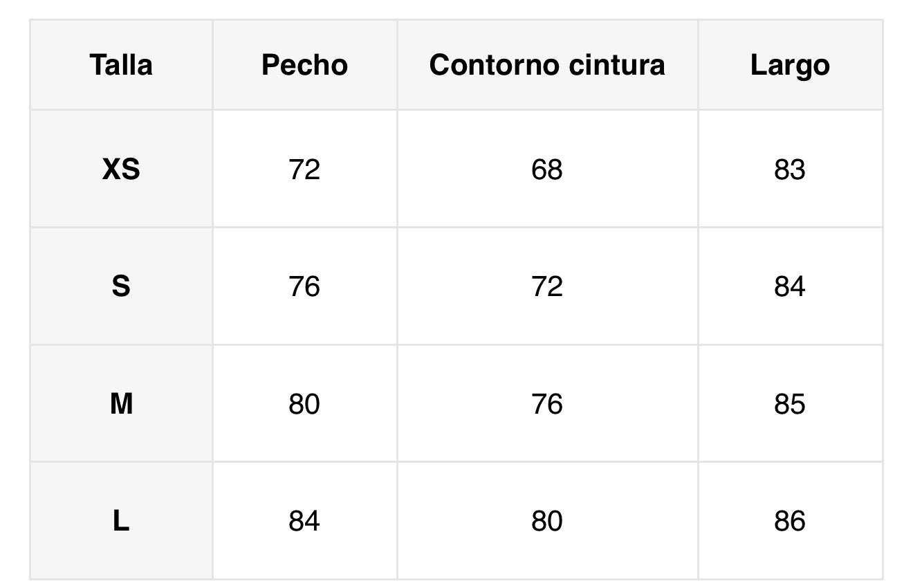913x588 pixels.
Task: Select waist value 68 in XS row
Action: (547, 169)
